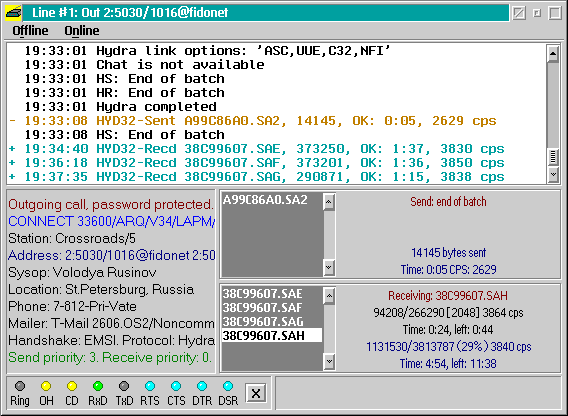The width and height of the screenshot is (568, 416).
Task: Click the Ring indicator light
Action: (x=20, y=386)
